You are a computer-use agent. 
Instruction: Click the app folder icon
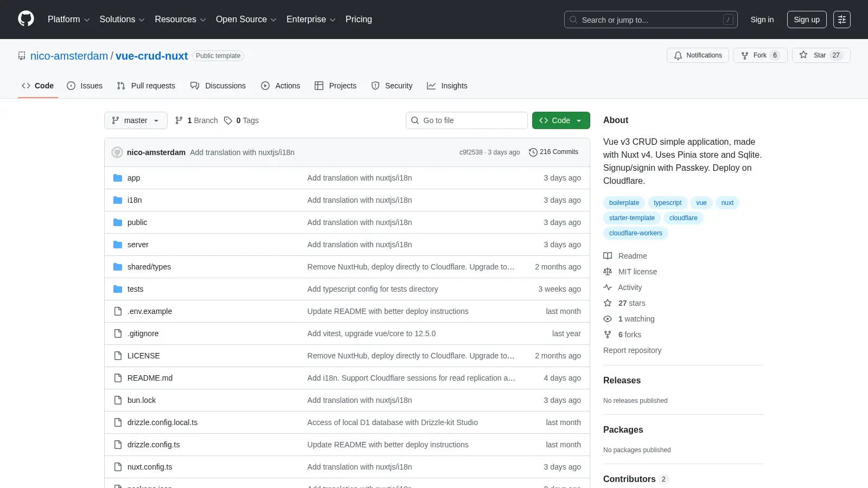coord(118,178)
